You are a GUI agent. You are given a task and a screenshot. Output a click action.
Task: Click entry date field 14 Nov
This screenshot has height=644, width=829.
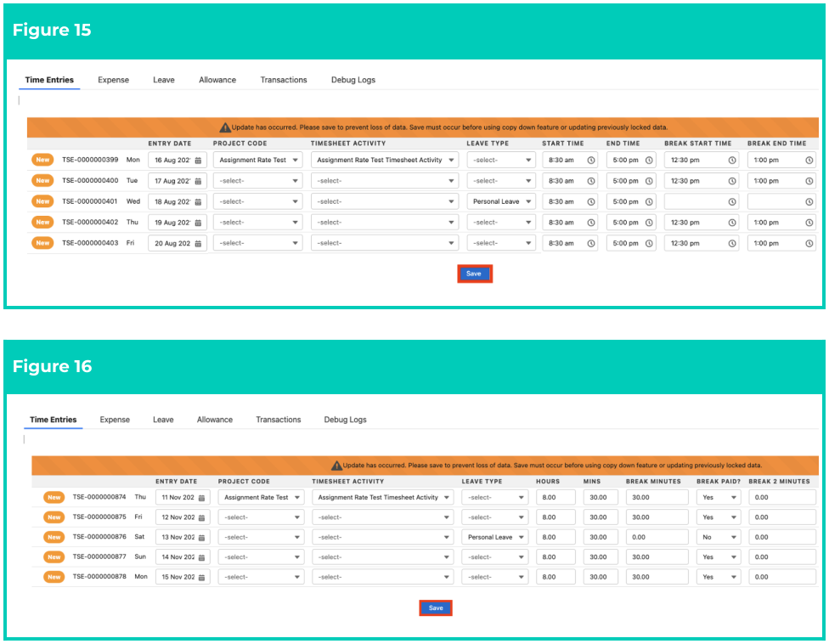tap(183, 557)
